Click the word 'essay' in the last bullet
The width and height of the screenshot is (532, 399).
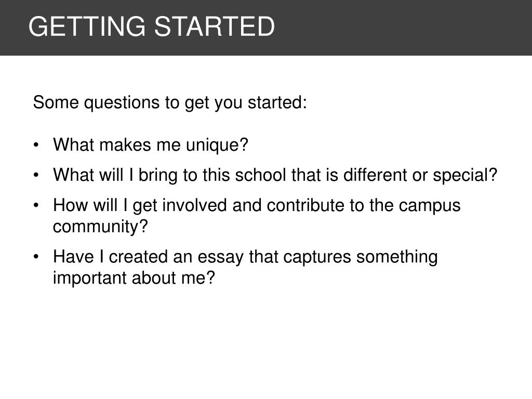coord(220,258)
